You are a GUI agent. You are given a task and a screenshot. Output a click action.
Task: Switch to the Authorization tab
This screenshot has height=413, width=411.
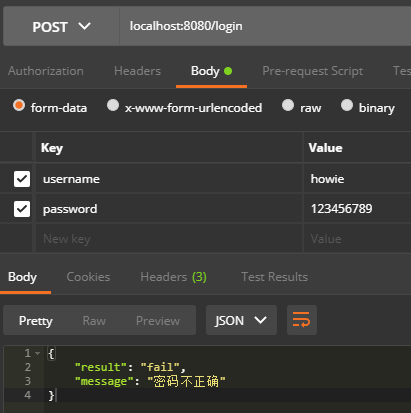(x=46, y=71)
